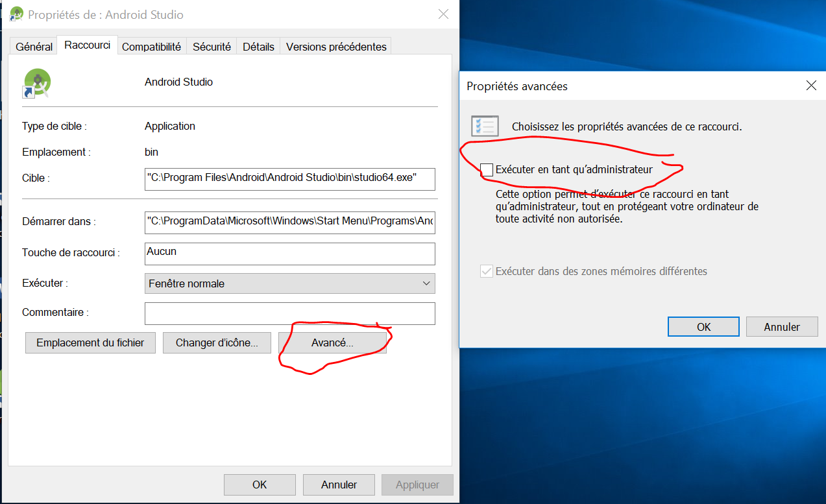Image resolution: width=826 pixels, height=504 pixels.
Task: Click the Android Studio title bar icon
Action: click(17, 14)
